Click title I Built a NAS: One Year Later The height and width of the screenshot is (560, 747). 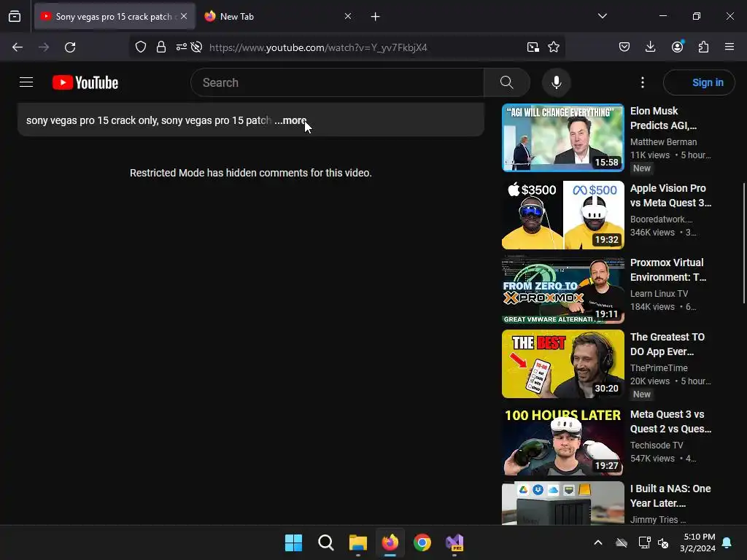(x=670, y=496)
